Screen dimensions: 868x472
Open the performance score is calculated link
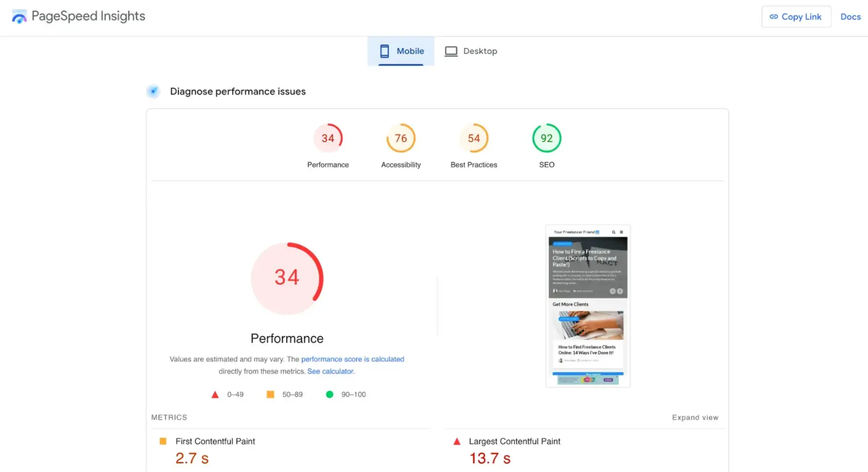[353, 359]
